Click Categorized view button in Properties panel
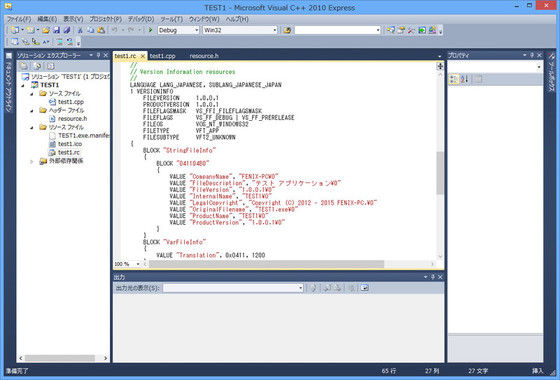 coord(454,79)
